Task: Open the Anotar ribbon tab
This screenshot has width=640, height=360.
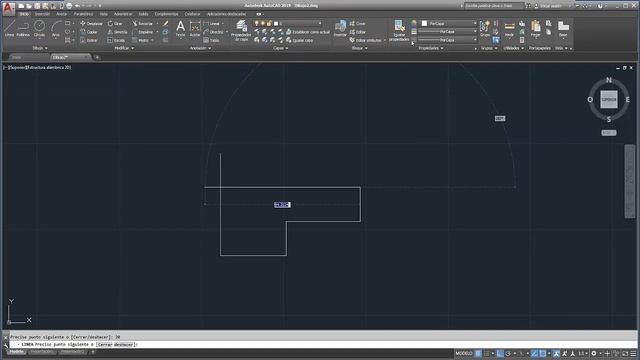Action: coord(62,14)
